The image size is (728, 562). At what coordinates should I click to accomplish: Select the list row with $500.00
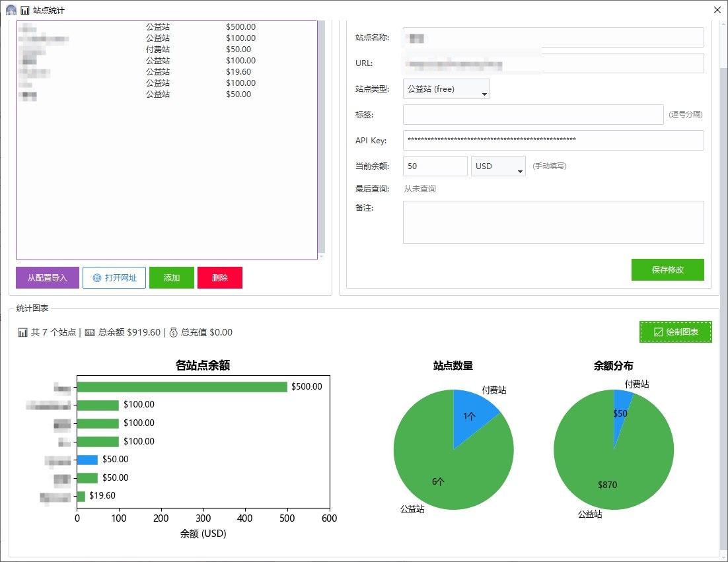(x=166, y=27)
